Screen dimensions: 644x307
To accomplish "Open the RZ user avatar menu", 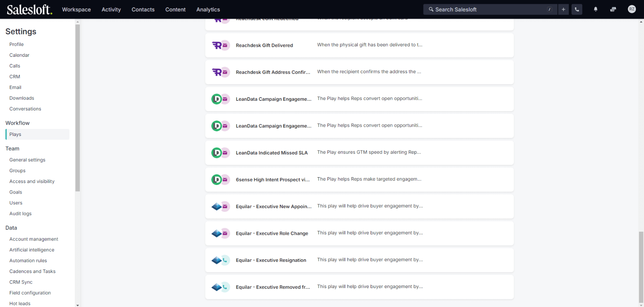I will (632, 9).
